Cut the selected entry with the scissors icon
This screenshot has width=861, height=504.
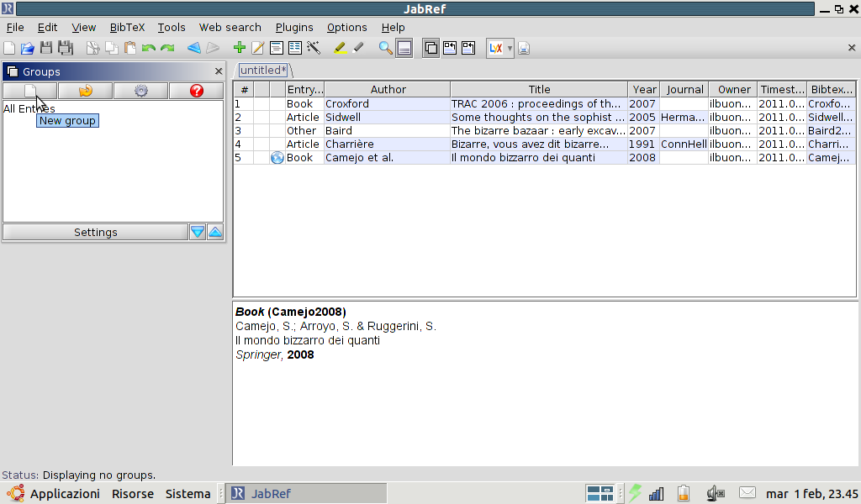92,48
